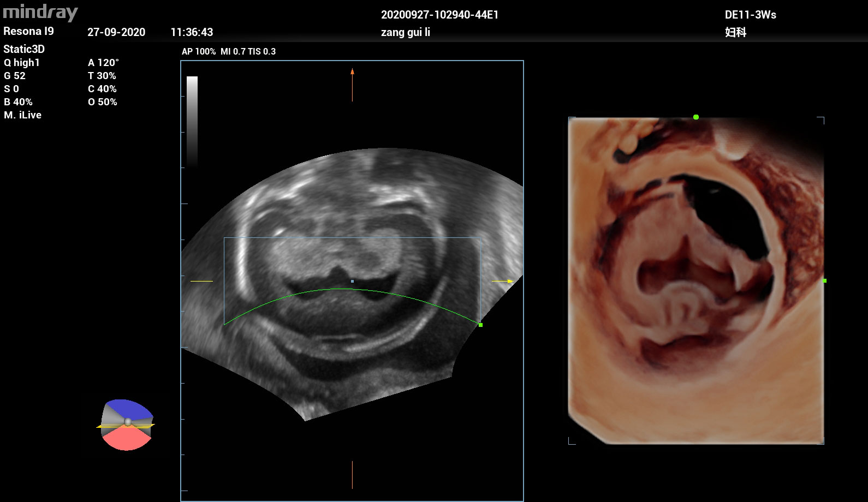868x502 pixels.
Task: Select the green dot above the 3D render
Action: [695, 117]
